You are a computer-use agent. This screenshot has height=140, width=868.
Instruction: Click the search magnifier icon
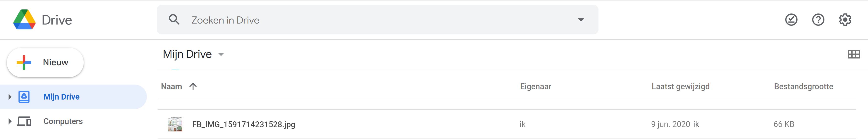pos(174,20)
